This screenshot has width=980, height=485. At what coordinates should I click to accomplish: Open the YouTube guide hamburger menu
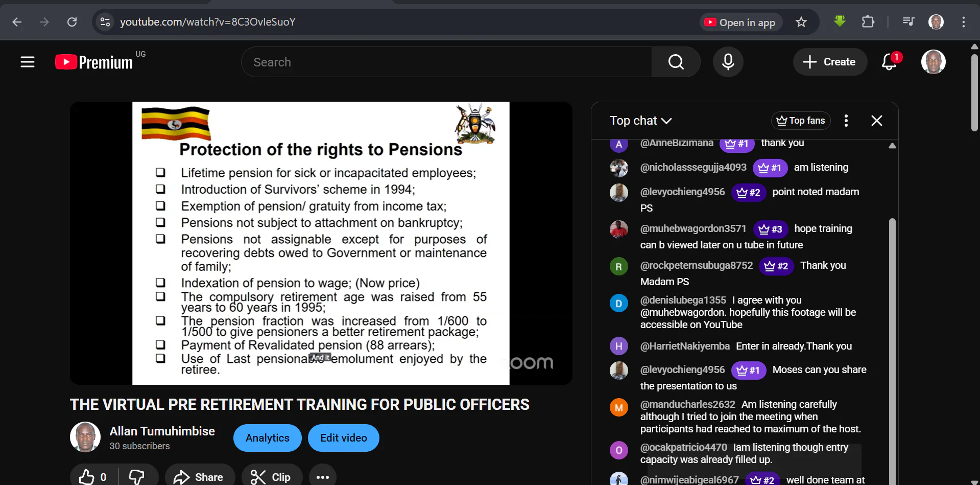28,62
